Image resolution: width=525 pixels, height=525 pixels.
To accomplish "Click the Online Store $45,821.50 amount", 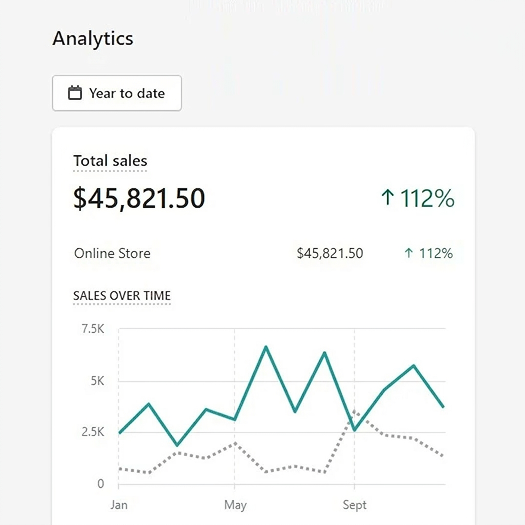I will click(330, 253).
